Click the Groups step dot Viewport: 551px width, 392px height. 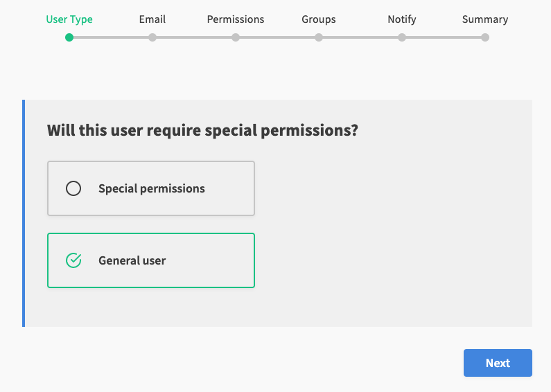tap(319, 37)
